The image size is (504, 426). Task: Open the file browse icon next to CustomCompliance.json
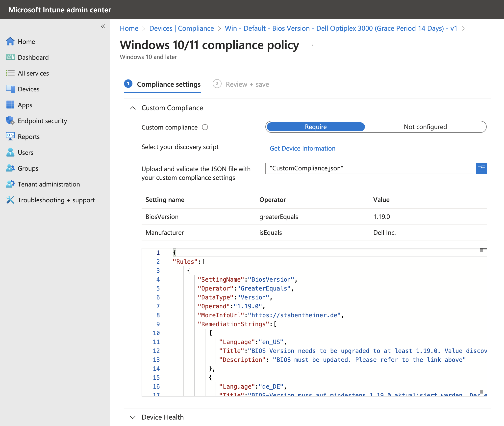[x=481, y=168]
